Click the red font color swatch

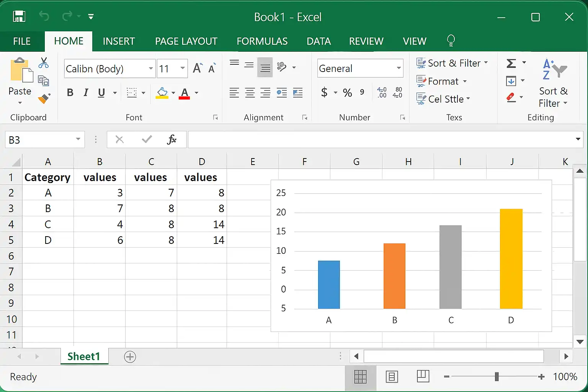[185, 93]
